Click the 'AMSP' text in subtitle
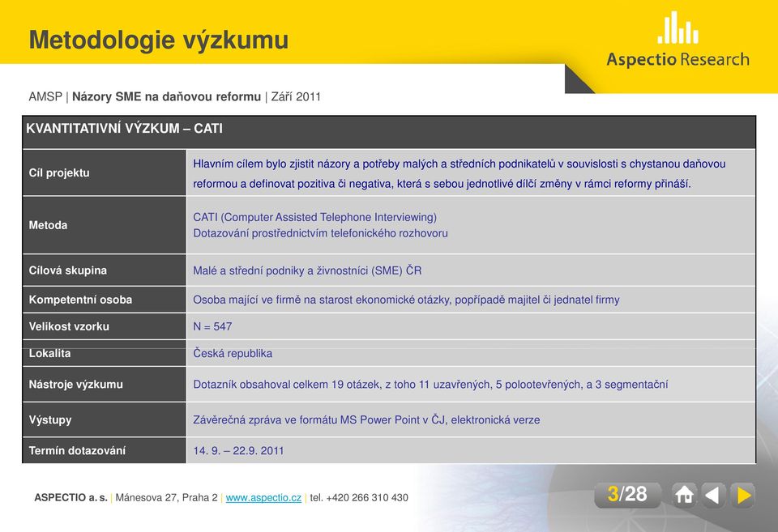 tap(45, 96)
